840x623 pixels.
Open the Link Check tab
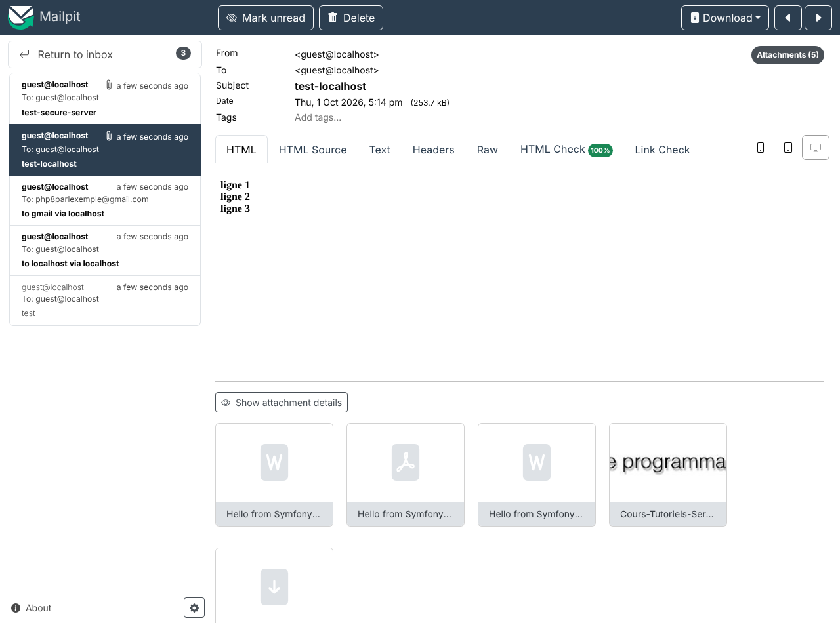[x=662, y=150]
